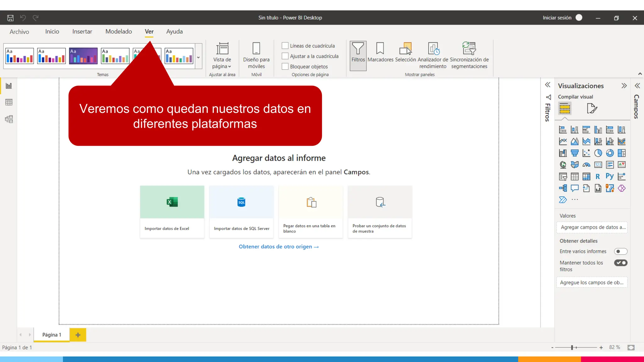Select the Python visual icon

pyautogui.click(x=610, y=176)
